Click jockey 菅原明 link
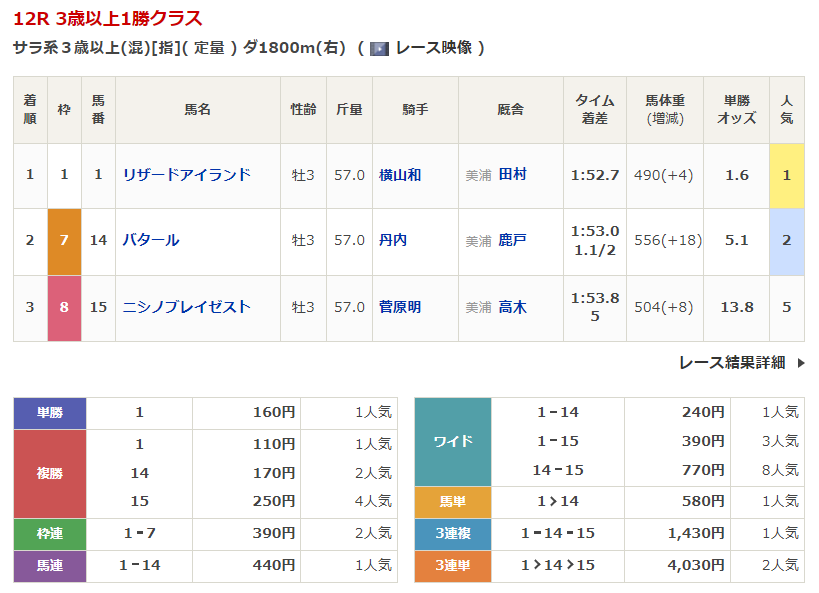This screenshot has height=593, width=819. click(400, 307)
